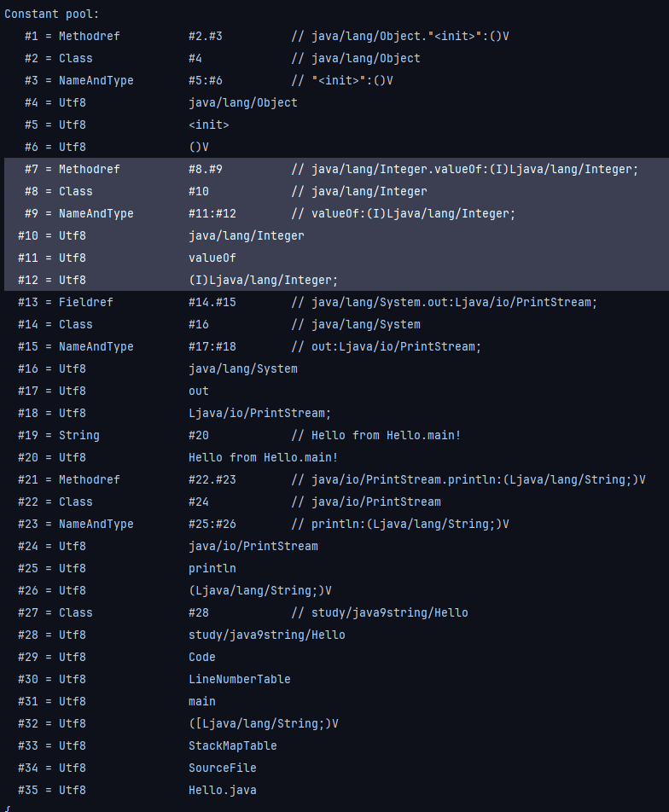Viewport: 669px width, 812px height.
Task: Click the Fieldref label on line #13
Action: (85, 302)
